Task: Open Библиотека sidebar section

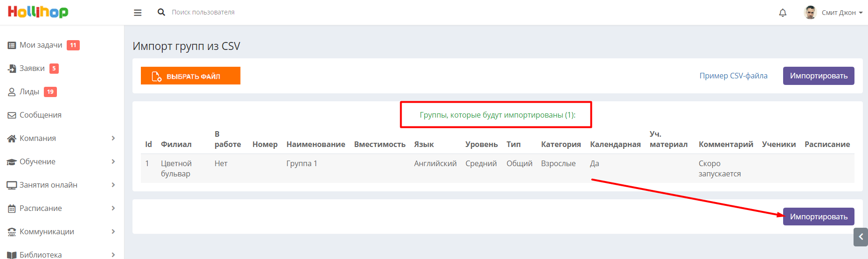Action: click(41, 255)
